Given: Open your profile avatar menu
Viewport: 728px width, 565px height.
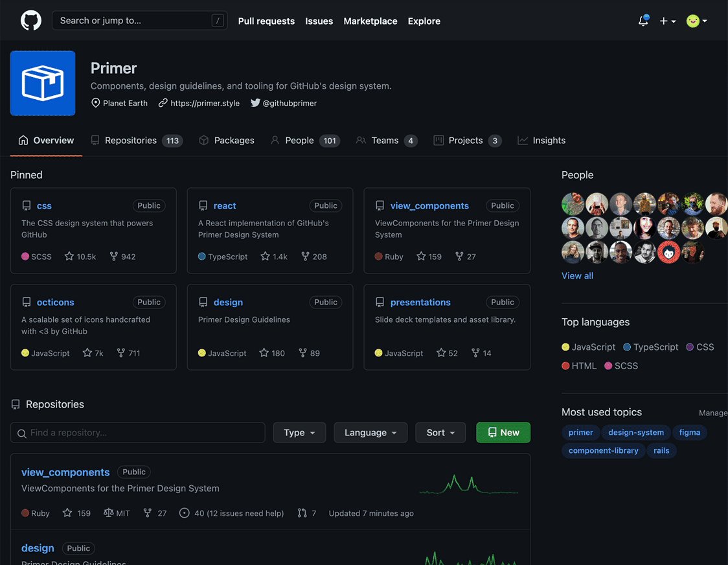Looking at the screenshot, I should click(695, 21).
